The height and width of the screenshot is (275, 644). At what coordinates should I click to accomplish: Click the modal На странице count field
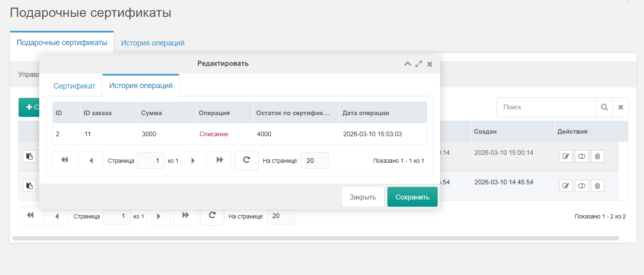(314, 161)
